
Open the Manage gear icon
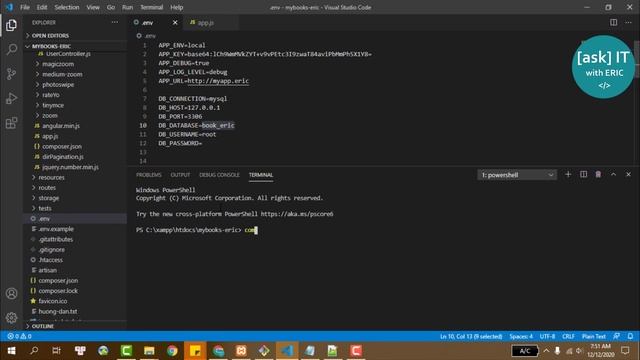pyautogui.click(x=11, y=318)
